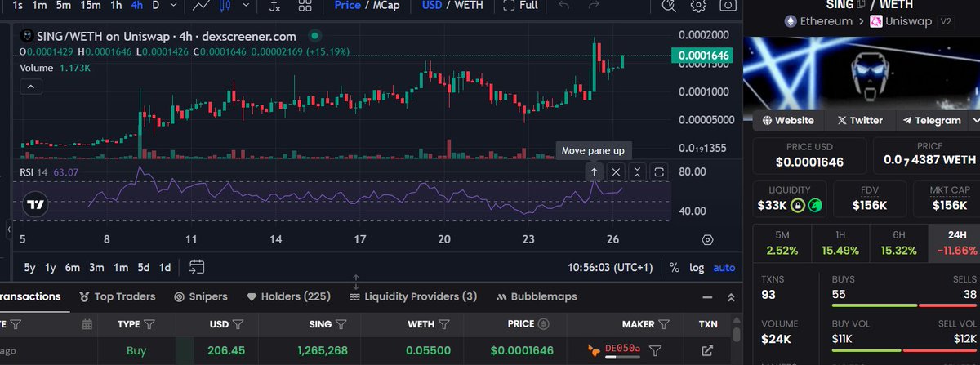Open date picker calendar in table header
Image resolution: width=980 pixels, height=365 pixels.
pyautogui.click(x=87, y=324)
